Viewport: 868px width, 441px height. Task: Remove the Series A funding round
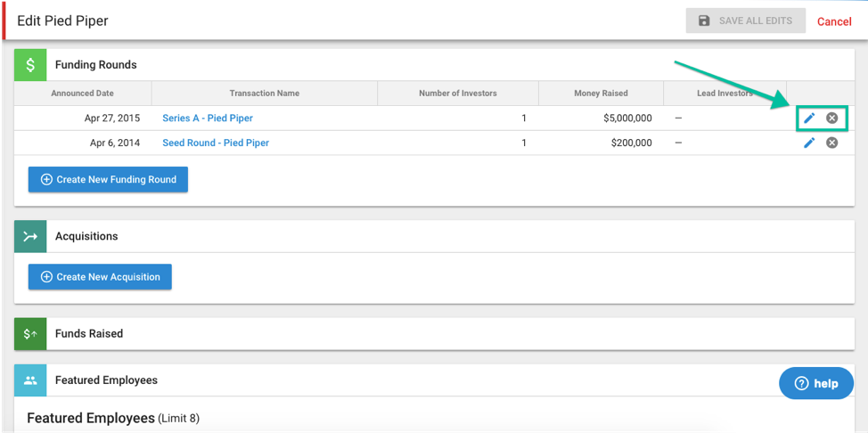831,118
